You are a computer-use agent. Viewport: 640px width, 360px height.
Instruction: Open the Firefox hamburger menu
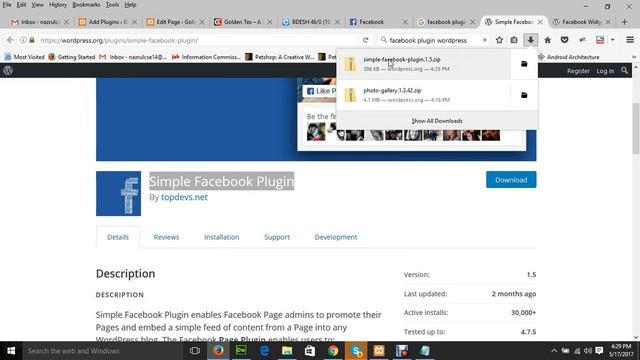(630, 40)
